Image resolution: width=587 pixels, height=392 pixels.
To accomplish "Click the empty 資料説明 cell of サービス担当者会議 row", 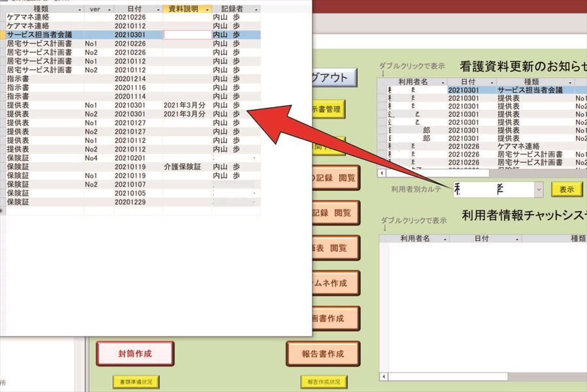I will pyautogui.click(x=187, y=35).
